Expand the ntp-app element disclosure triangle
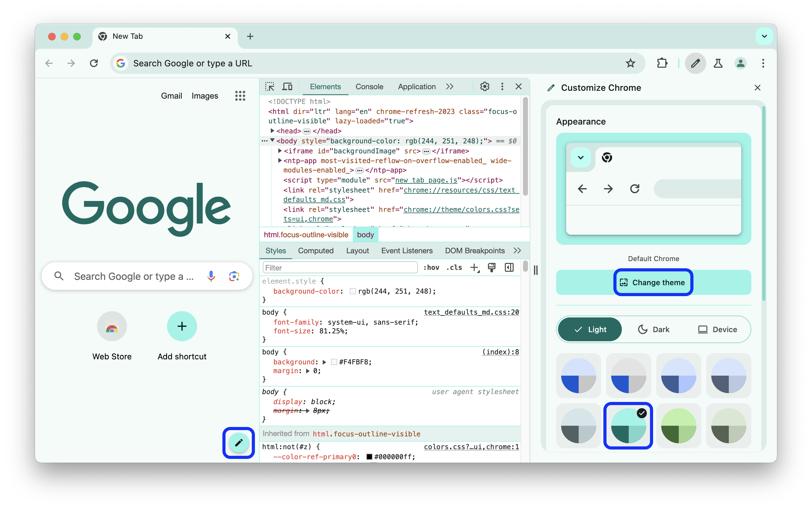The image size is (812, 509). [x=280, y=161]
